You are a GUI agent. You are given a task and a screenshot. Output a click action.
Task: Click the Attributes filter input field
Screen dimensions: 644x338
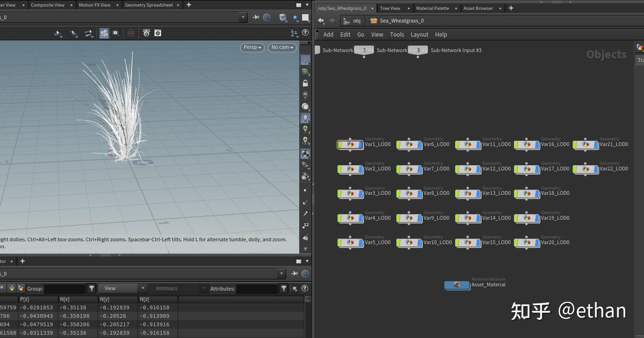(x=256, y=289)
